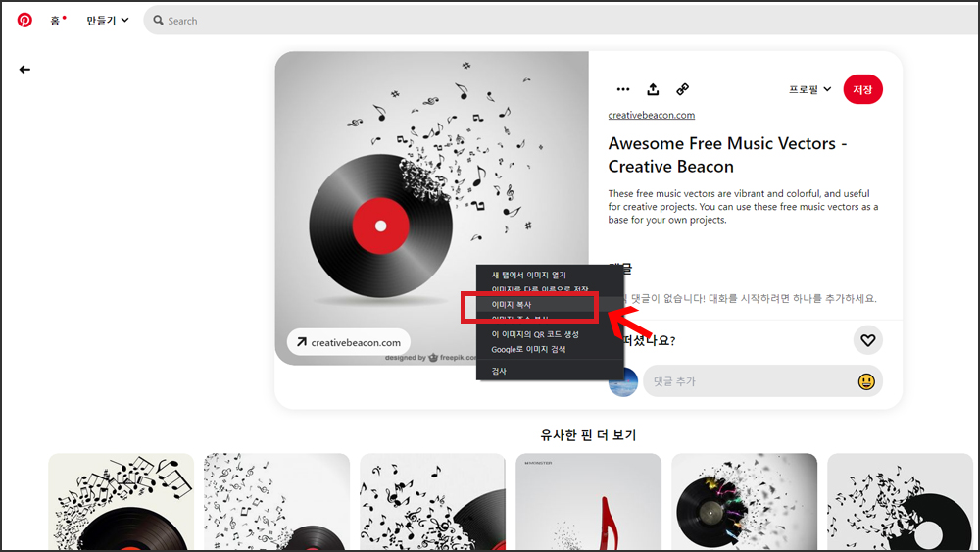Select 새 탭에서 이미지 열기 menu item
980x552 pixels.
[x=529, y=276]
